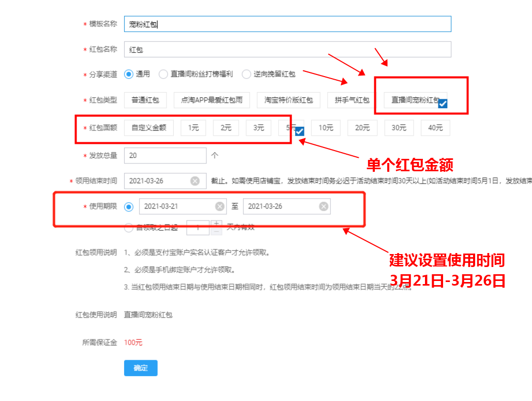Click the 发放总量 quantity field
Screen dimensions: 532x401
(165, 155)
